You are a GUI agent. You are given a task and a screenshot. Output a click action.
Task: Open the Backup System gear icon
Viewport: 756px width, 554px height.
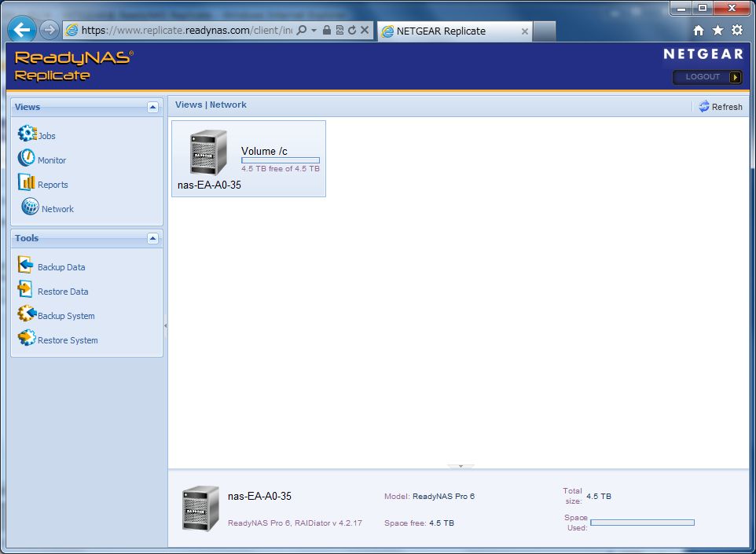[x=27, y=314]
